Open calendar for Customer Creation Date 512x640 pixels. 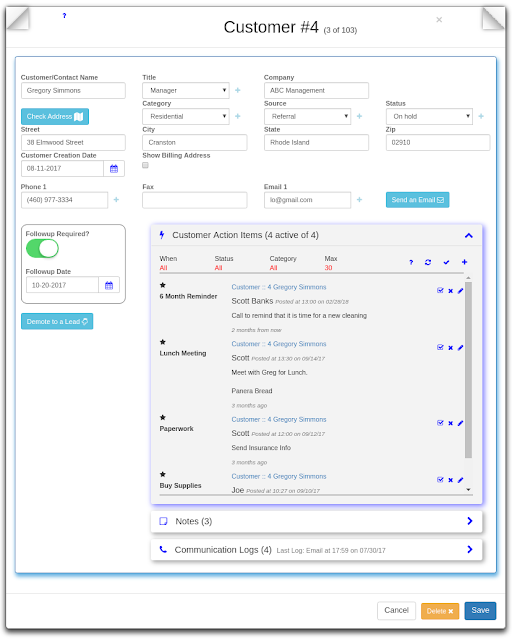[114, 169]
